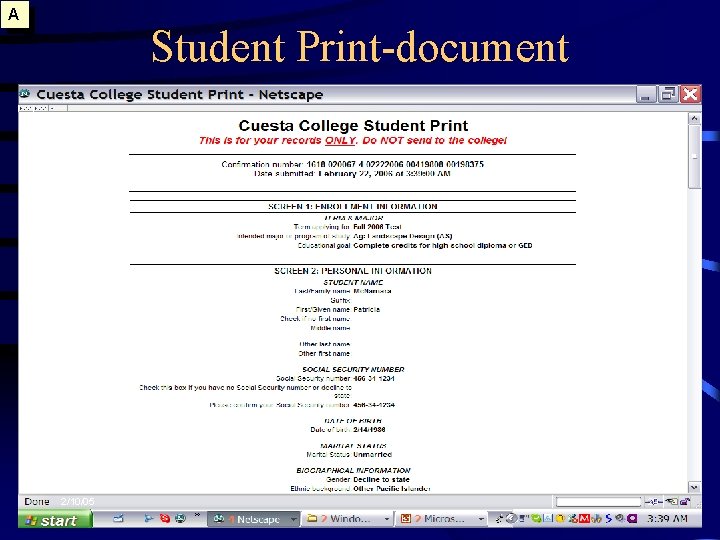Open dropdown arrow on Micros... taskbar group
720x540 pixels.
coord(481,519)
